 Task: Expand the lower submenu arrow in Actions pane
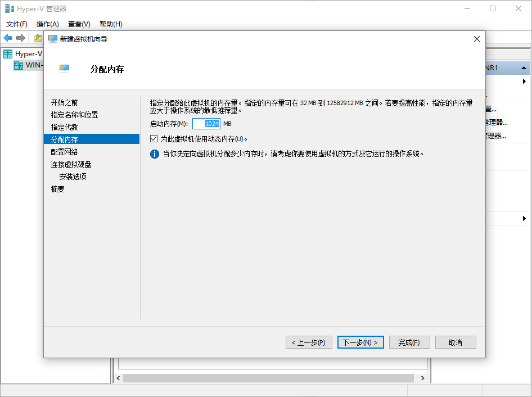pyautogui.click(x=524, y=219)
